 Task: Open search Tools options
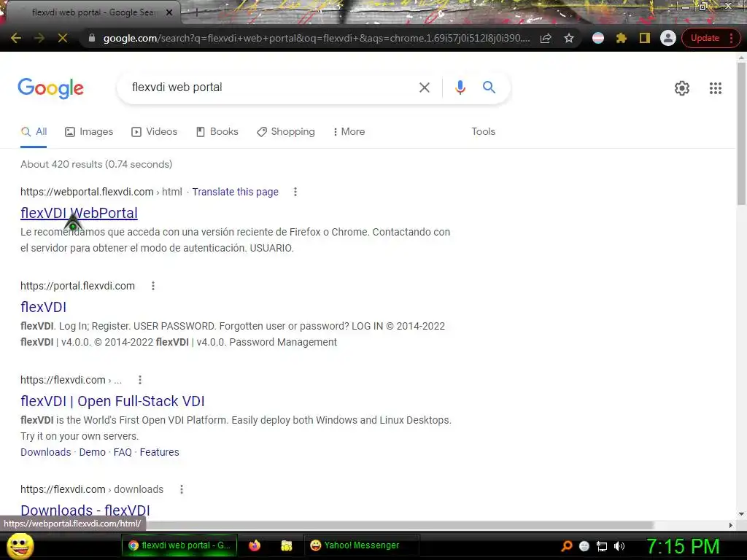[x=483, y=132]
